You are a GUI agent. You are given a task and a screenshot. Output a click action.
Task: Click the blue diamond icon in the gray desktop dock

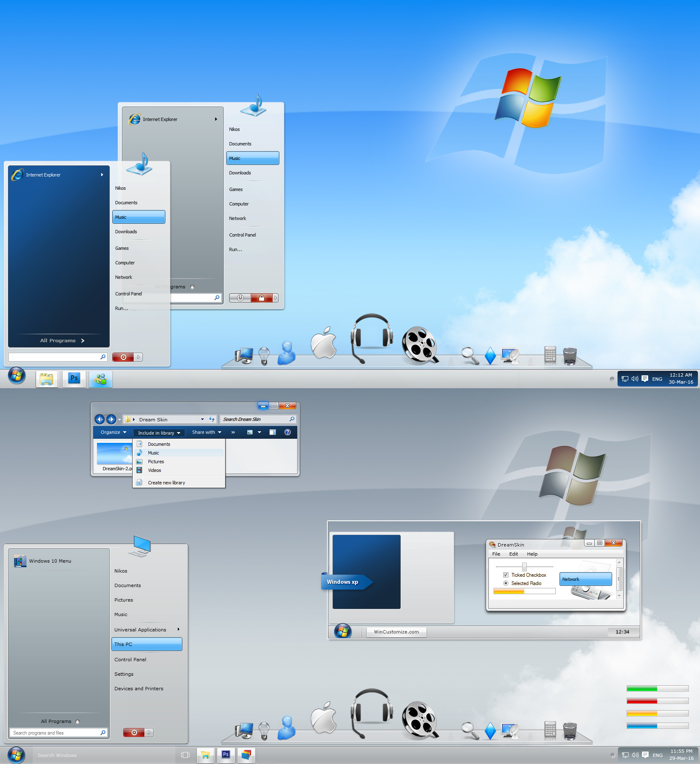click(x=490, y=731)
